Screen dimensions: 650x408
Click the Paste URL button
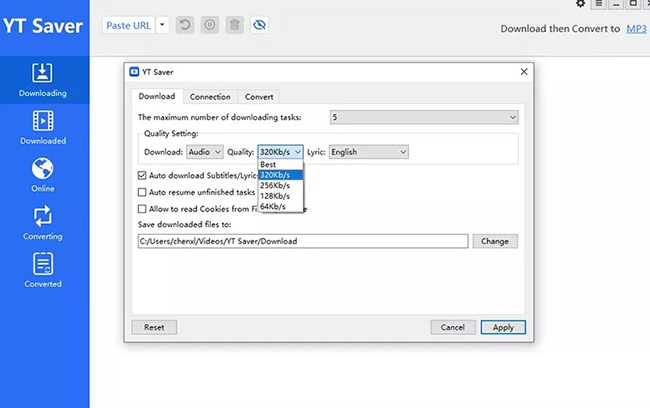pos(129,25)
